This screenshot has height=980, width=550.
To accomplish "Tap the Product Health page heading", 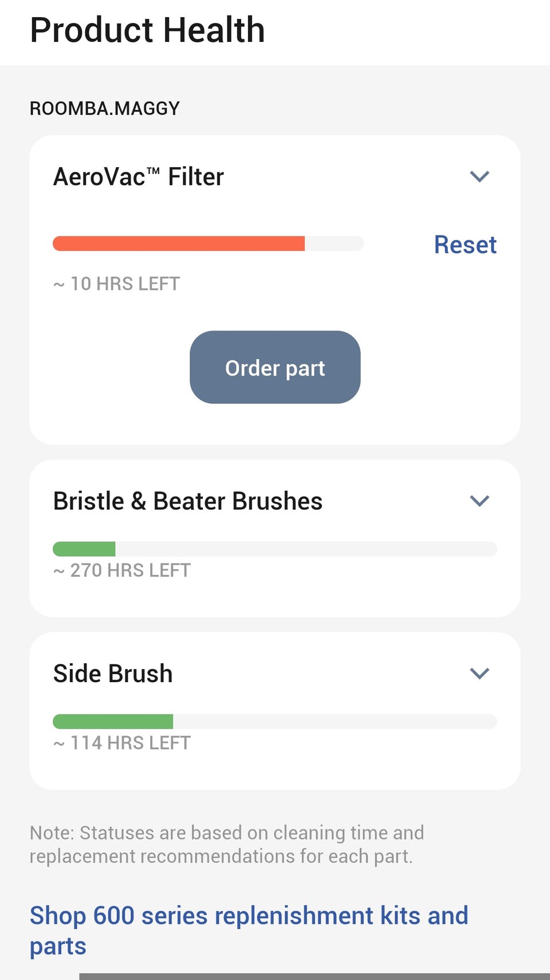I will pyautogui.click(x=147, y=30).
